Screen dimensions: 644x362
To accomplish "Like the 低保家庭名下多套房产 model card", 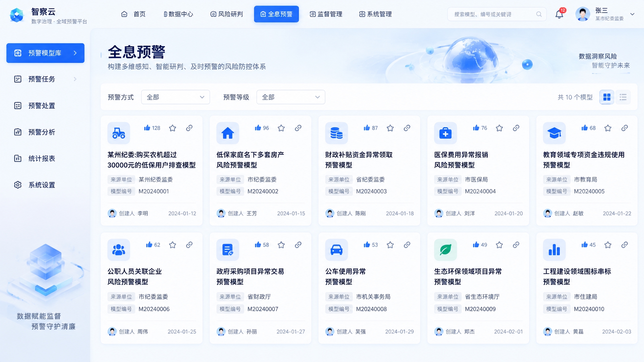I will pyautogui.click(x=258, y=128).
